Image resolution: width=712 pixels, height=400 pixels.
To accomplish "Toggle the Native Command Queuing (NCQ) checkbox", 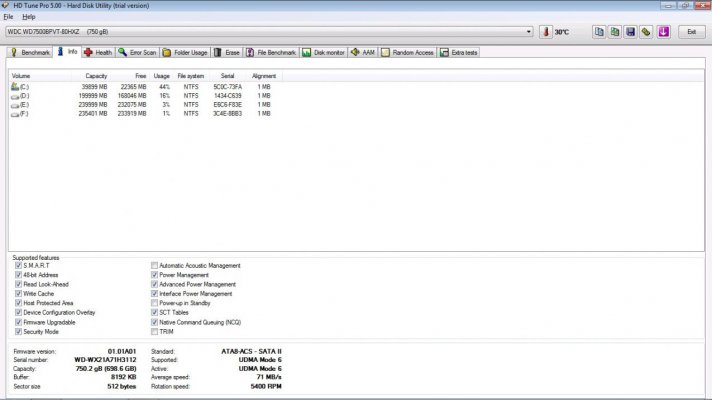I will point(154,322).
